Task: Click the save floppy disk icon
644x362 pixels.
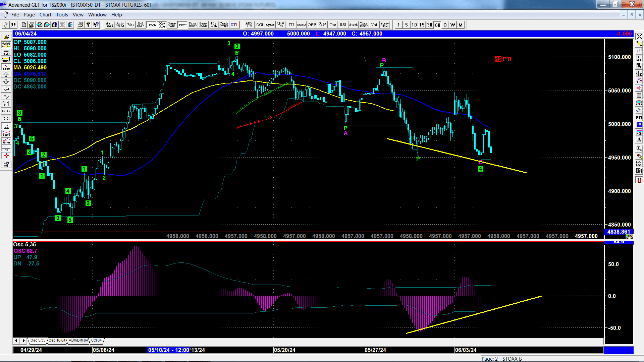Action: 32,25
